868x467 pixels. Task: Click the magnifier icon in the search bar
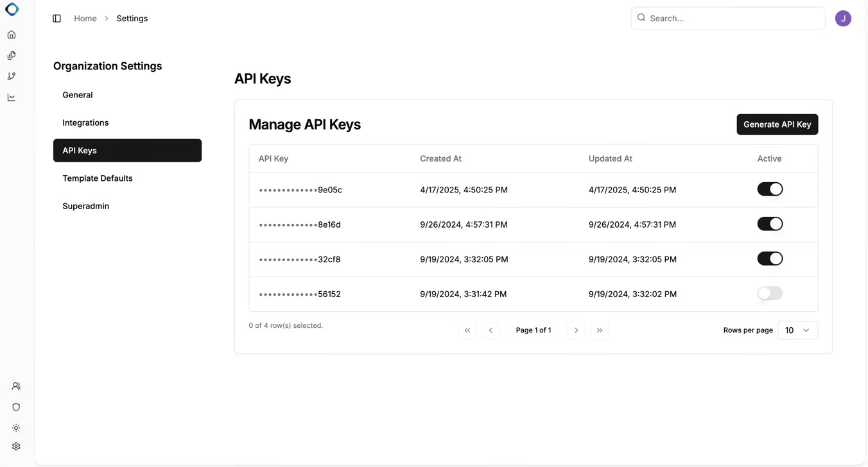[641, 18]
